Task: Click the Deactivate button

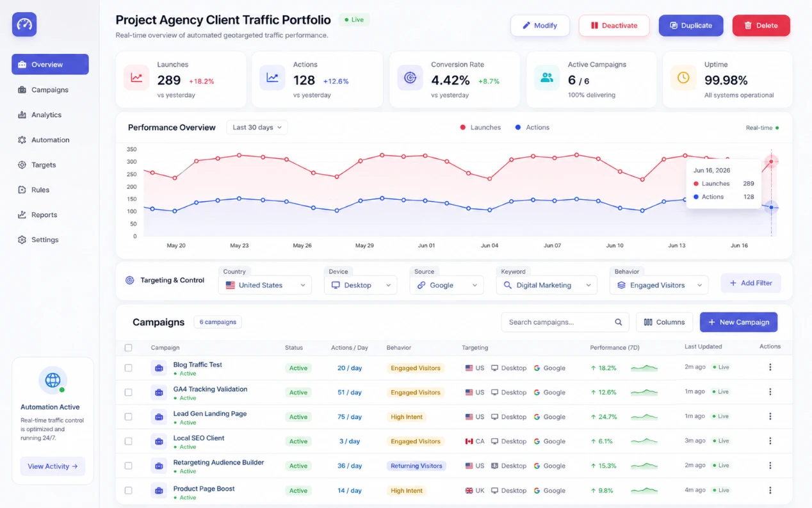Action: click(614, 26)
